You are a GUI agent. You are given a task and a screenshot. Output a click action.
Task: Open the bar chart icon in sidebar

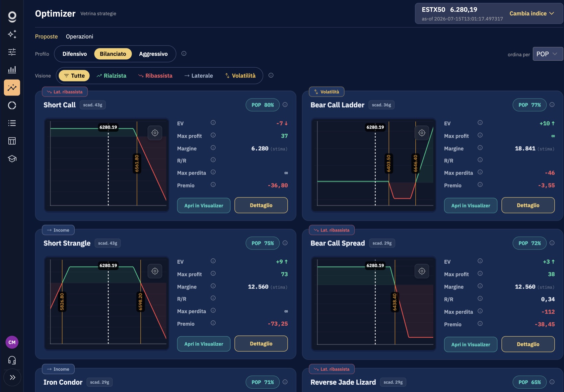click(12, 70)
